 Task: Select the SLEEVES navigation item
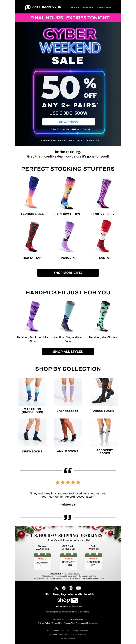coord(88,8)
